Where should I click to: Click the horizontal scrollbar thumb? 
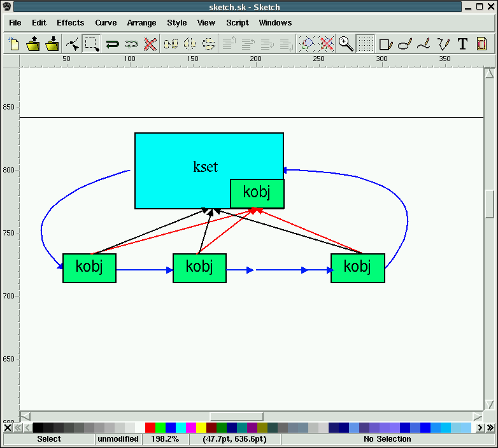pyautogui.click(x=236, y=416)
